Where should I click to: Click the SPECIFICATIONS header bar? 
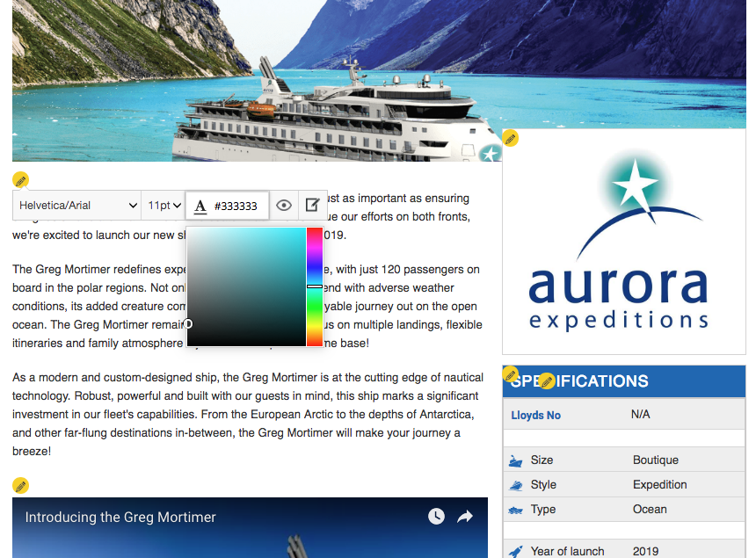[x=624, y=381]
